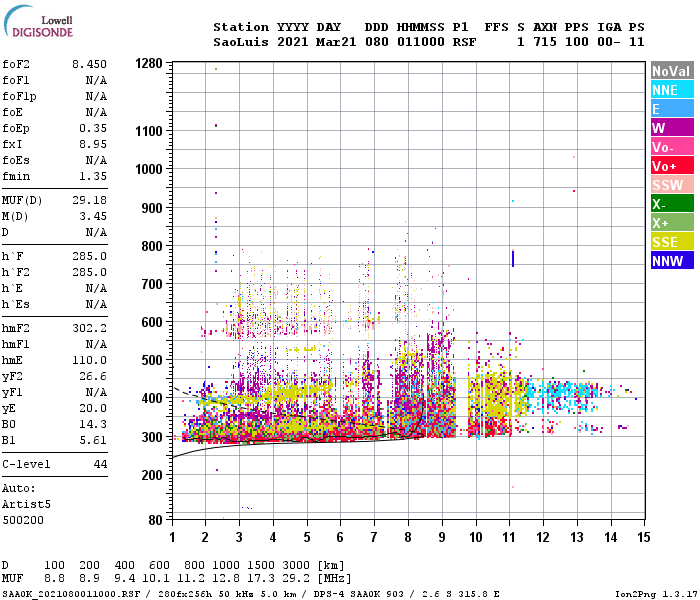Screen dimensions: 700x600
Task: Click the 500200 version number
Action: point(23,520)
